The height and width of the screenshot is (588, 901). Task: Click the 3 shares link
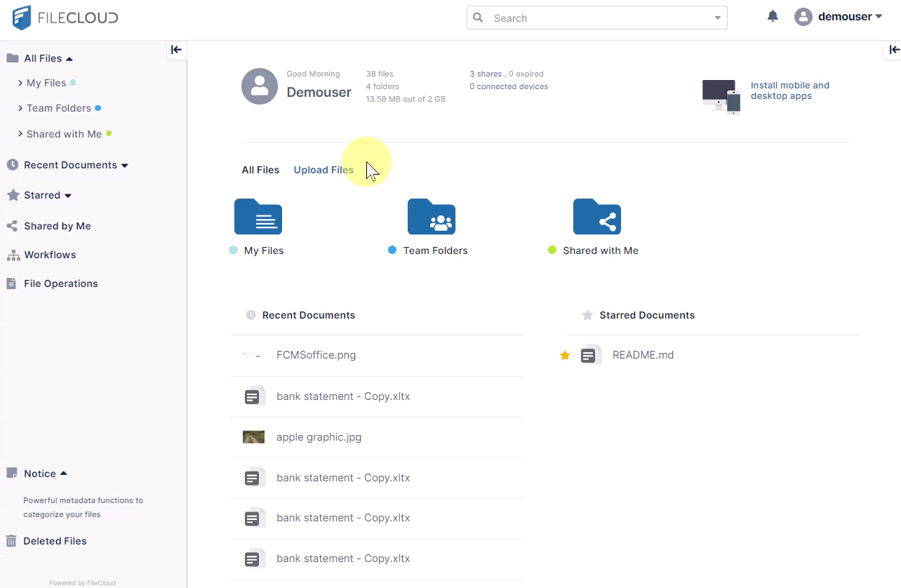coord(486,74)
